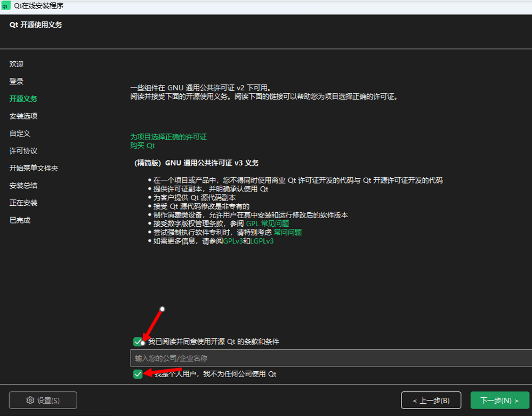532x416 pixels.
Task: Select the 开源义务 step in the sidebar
Action: tap(23, 99)
